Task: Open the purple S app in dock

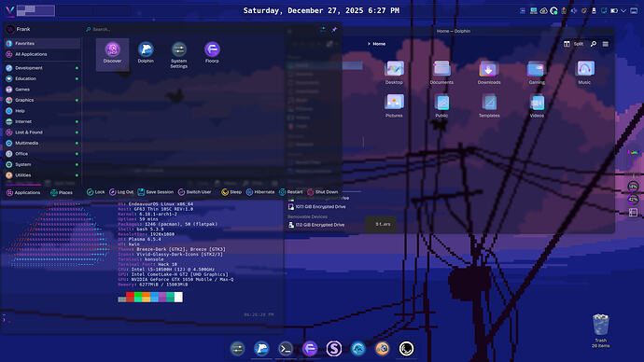Action: pyautogui.click(x=334, y=348)
